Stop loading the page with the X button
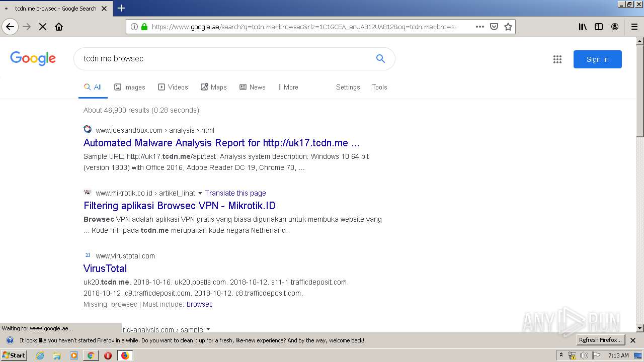 click(43, 27)
